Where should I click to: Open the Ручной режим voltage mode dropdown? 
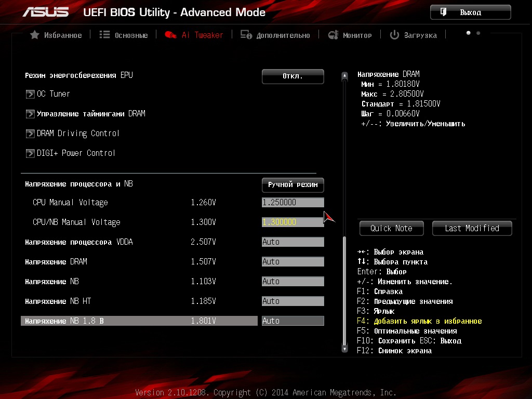click(x=293, y=185)
